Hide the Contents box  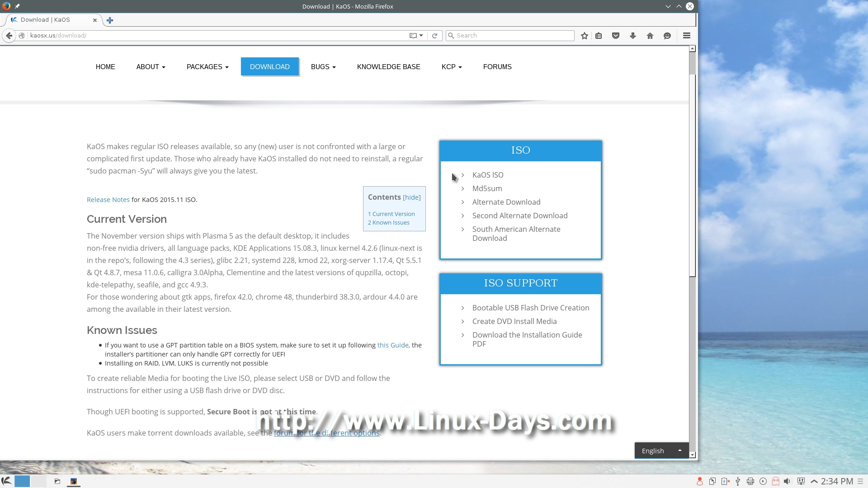click(412, 197)
